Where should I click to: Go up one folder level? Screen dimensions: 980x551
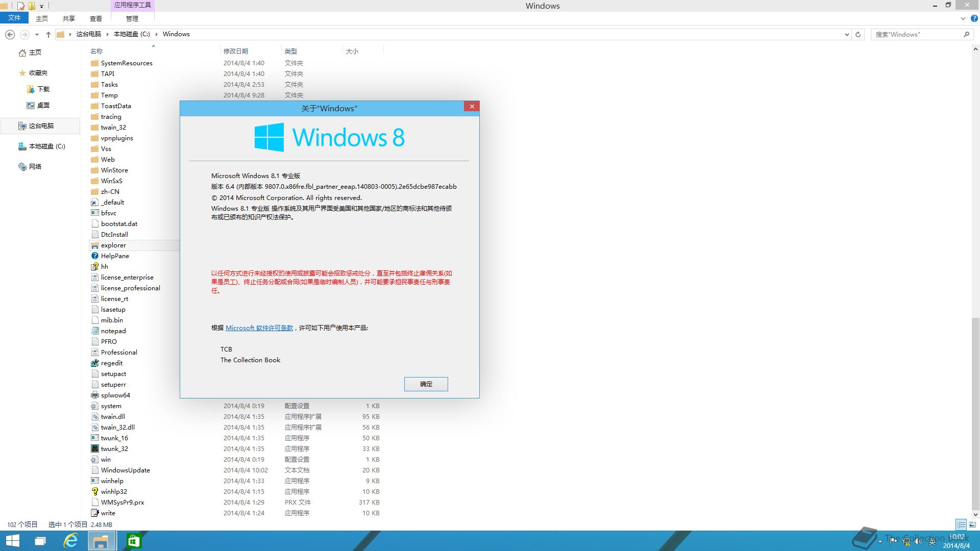48,34
